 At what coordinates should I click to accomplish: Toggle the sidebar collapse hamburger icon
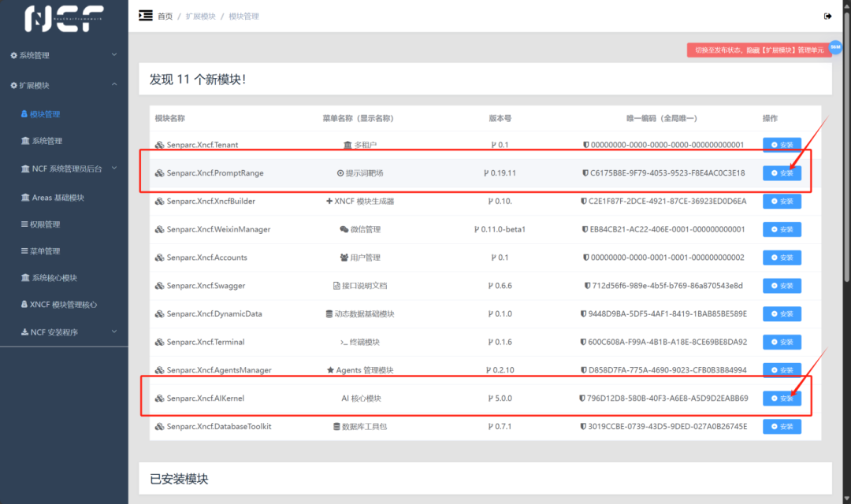(x=146, y=16)
